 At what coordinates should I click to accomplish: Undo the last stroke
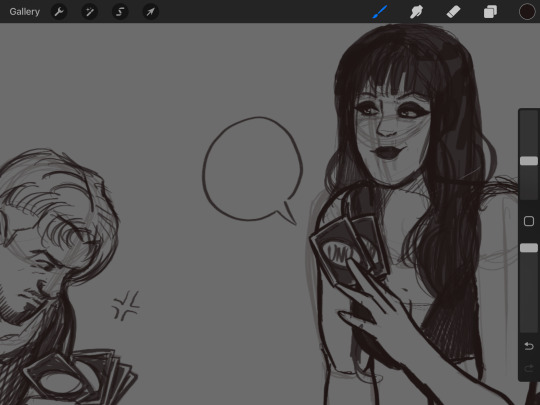coord(529,346)
